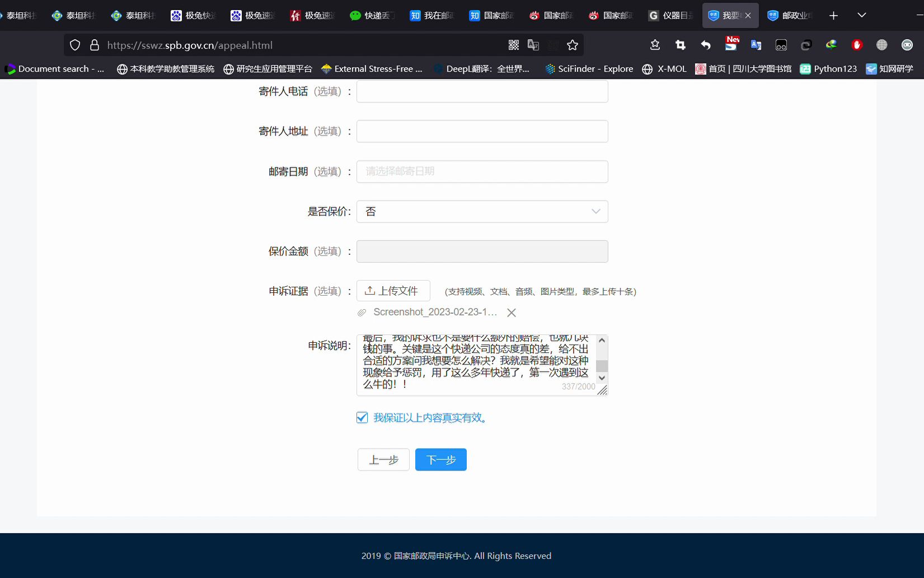Bookmark this page with the star icon
The height and width of the screenshot is (578, 924).
(x=572, y=45)
